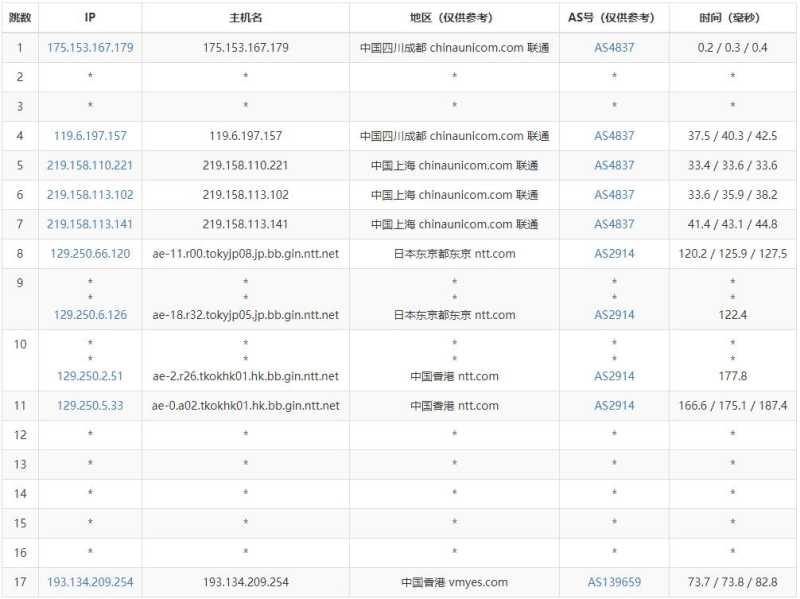Image resolution: width=800 pixels, height=599 pixels.
Task: Select hostname ae-0.a02.tkokhk01.hk.bb.gin.ntt.net
Action: 245,406
